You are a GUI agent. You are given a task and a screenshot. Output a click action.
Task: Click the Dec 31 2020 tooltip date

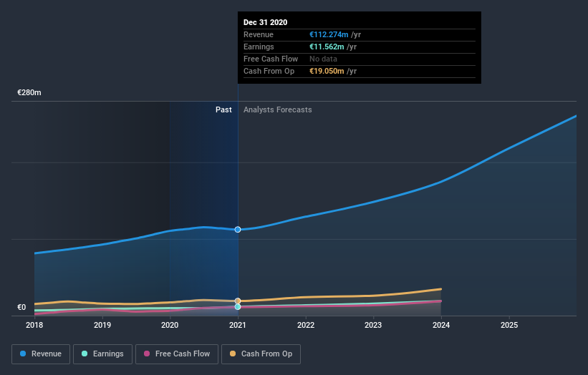click(x=266, y=22)
